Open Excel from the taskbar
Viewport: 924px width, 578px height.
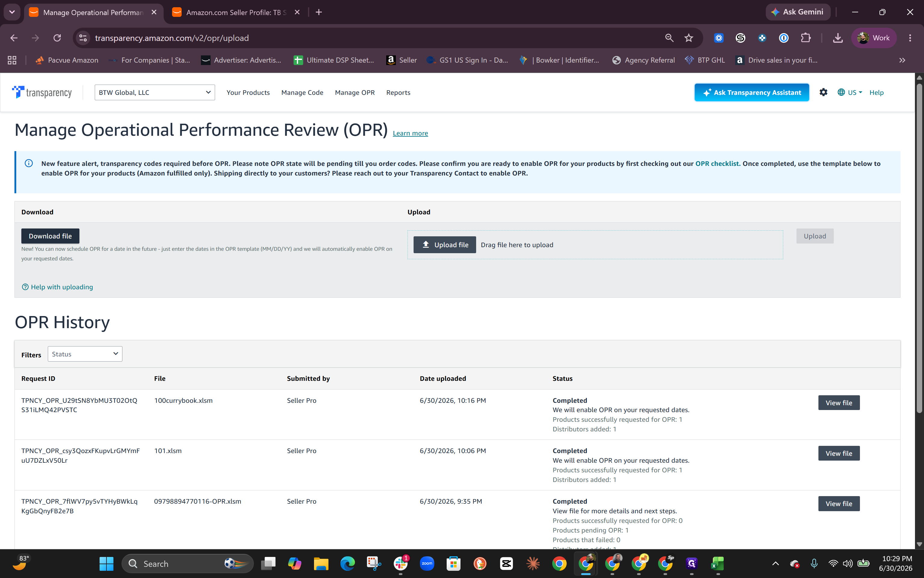[718, 564]
